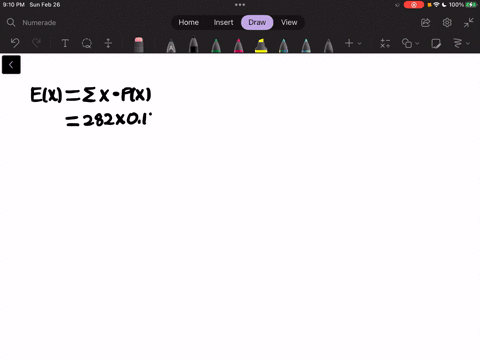This screenshot has width=480, height=360.
Task: Click the Numerade search field
Action: (39, 23)
